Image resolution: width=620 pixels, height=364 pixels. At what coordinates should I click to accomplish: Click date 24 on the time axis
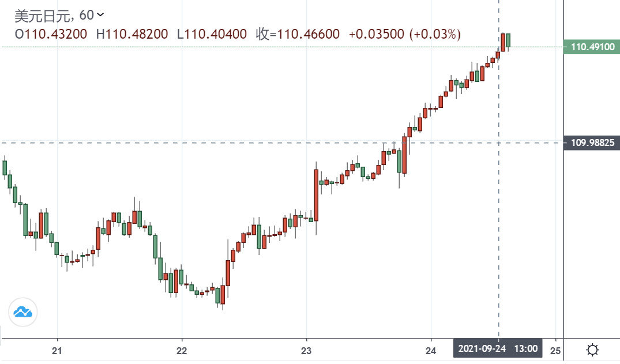(431, 350)
